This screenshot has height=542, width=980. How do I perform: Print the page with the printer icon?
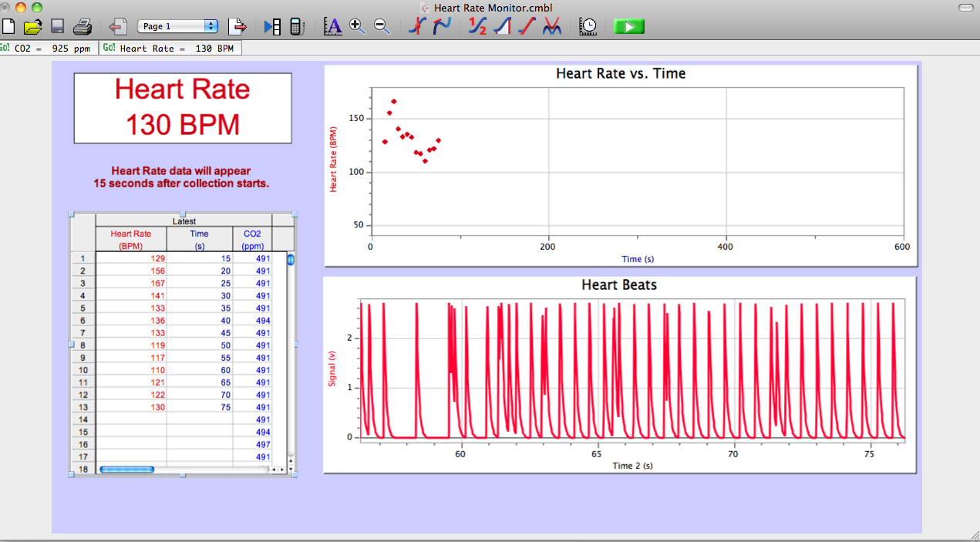tap(83, 27)
